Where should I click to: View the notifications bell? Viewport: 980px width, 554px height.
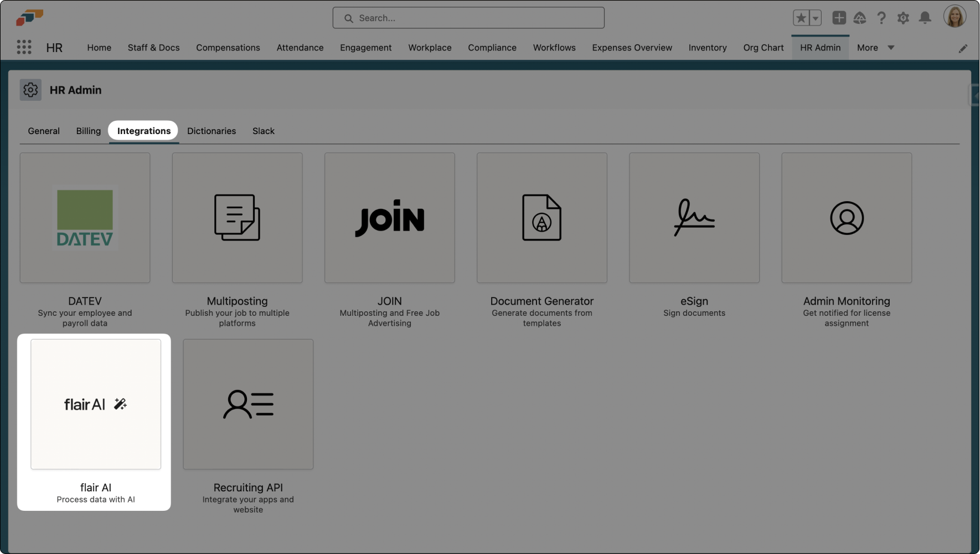[x=925, y=17]
